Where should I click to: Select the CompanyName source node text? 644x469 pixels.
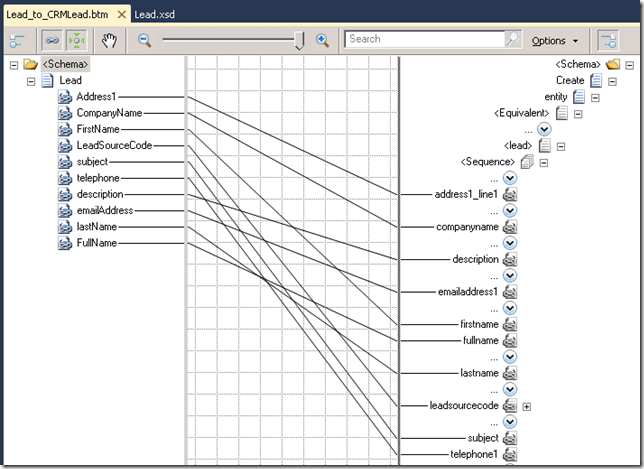(x=109, y=113)
